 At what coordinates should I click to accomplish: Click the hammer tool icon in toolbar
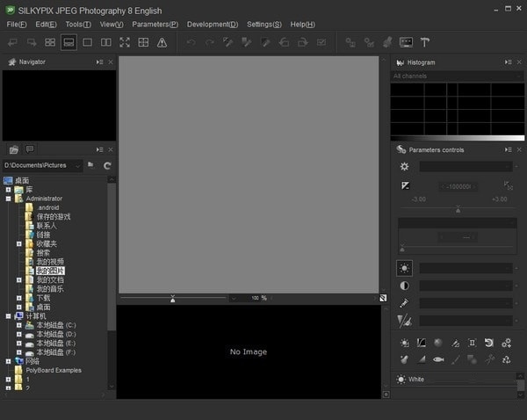point(425,42)
